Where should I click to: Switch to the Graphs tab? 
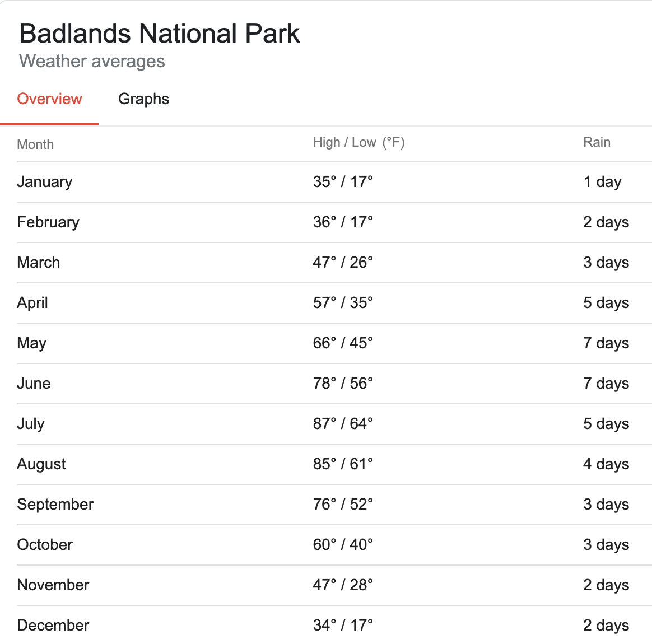tap(143, 99)
